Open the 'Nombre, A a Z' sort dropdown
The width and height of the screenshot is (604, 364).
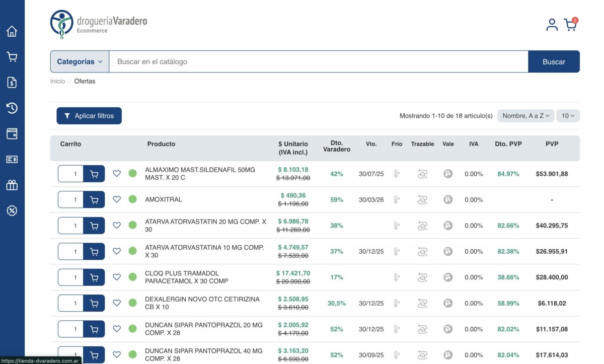tap(526, 116)
